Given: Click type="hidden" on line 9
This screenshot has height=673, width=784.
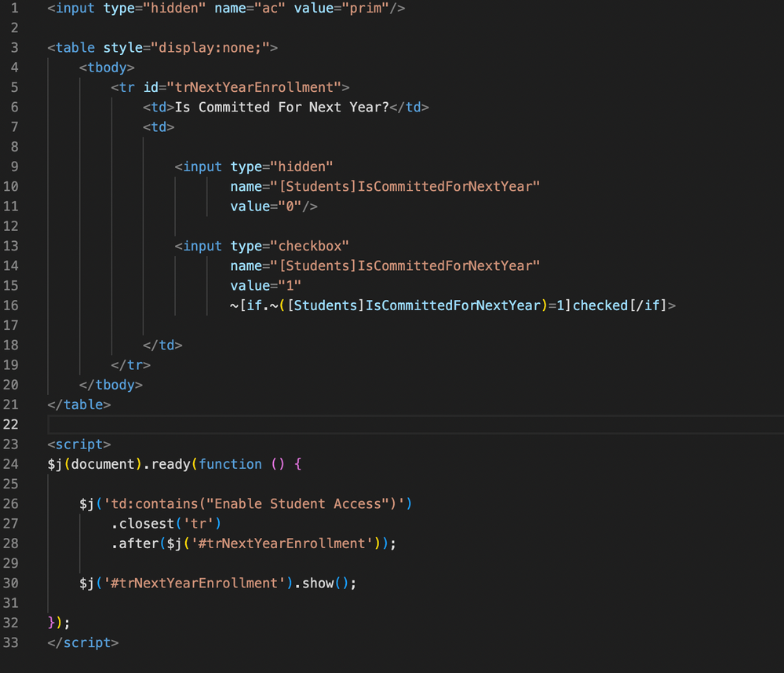Looking at the screenshot, I should tap(282, 166).
